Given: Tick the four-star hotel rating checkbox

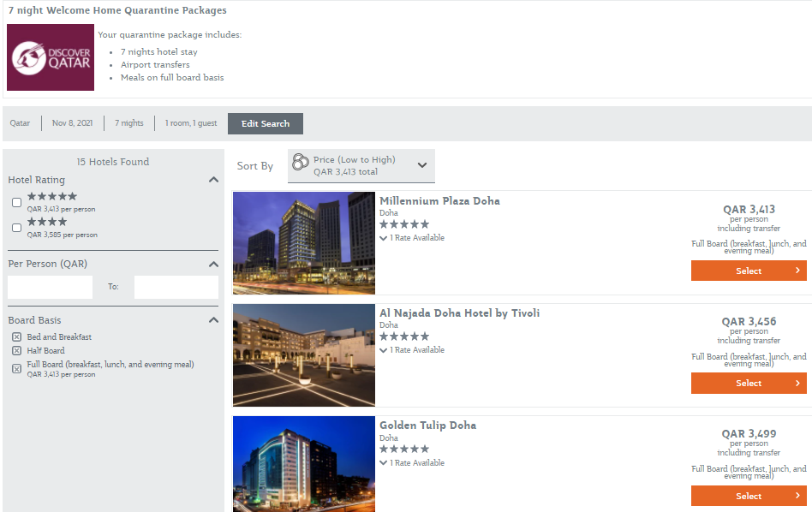Looking at the screenshot, I should pos(16,228).
